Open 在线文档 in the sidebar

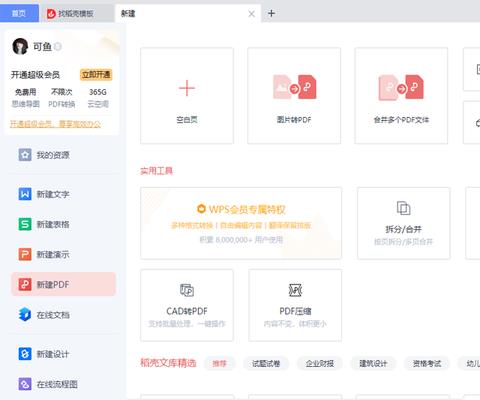pos(63,315)
